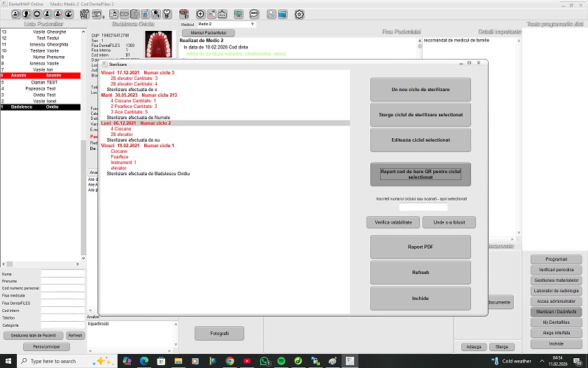Click the circled plus toolbar icon
Screen dimensions: 588x368
pos(200,14)
